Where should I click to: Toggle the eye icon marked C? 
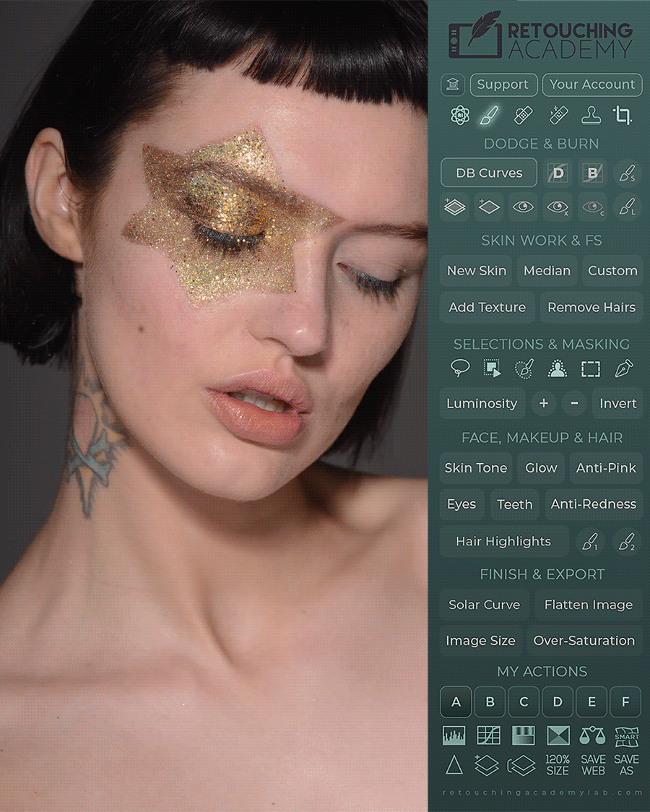coord(591,207)
